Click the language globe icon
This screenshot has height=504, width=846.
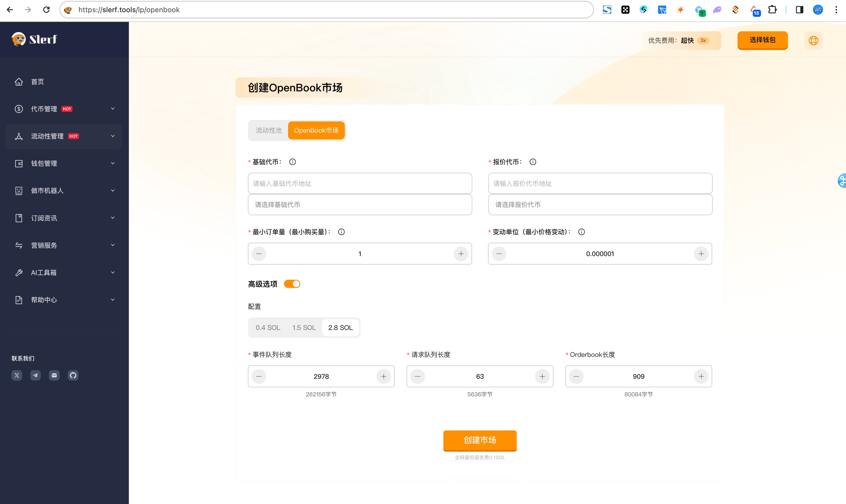pyautogui.click(x=813, y=40)
